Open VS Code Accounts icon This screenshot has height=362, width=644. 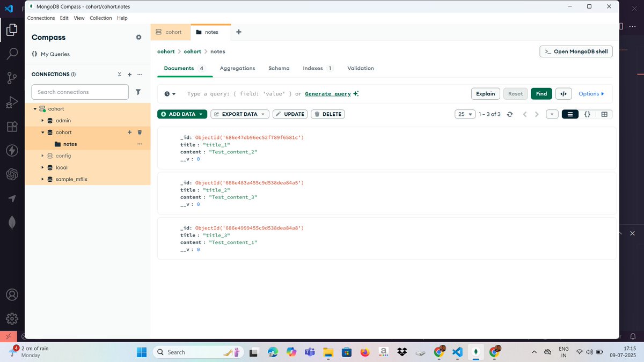(12, 295)
